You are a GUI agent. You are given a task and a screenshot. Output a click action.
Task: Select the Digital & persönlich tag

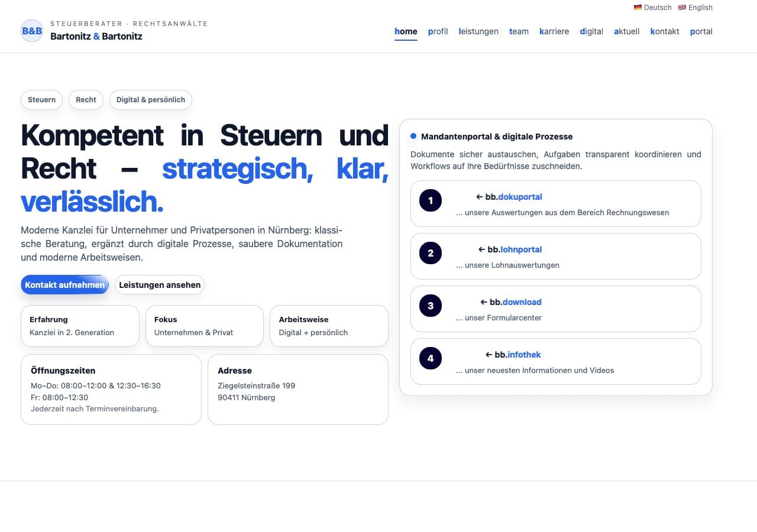pos(151,100)
